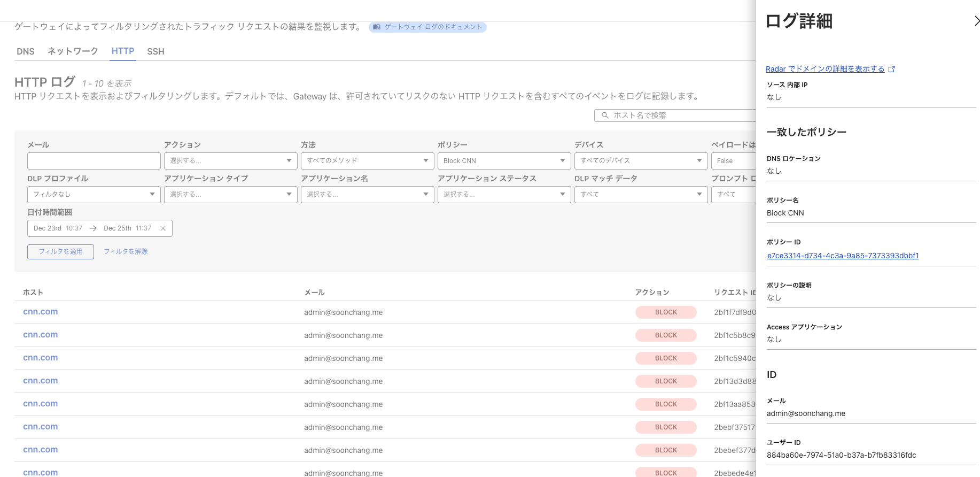
Task: Select the HTTP tab
Action: (x=123, y=51)
